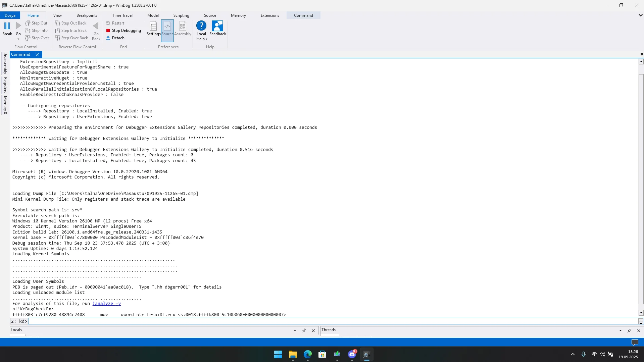Launch Microsoft Edge from the taskbar
Image resolution: width=644 pixels, height=362 pixels.
(307, 355)
